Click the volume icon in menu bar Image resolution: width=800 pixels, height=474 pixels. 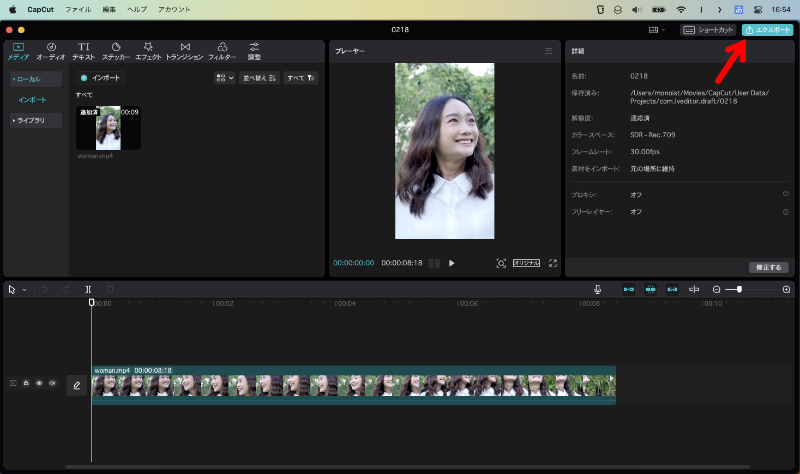point(637,9)
